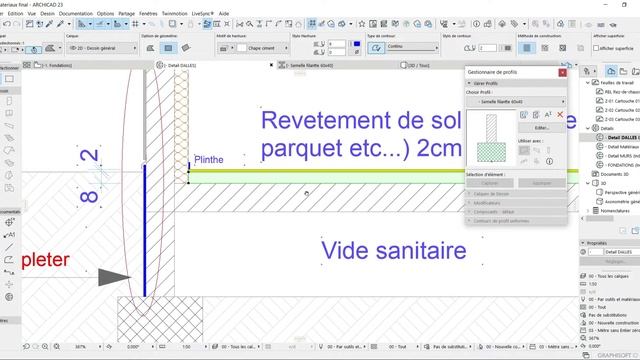Click the blue hatch pen color swatch
Image resolution: width=640 pixels, height=360 pixels.
point(357,44)
